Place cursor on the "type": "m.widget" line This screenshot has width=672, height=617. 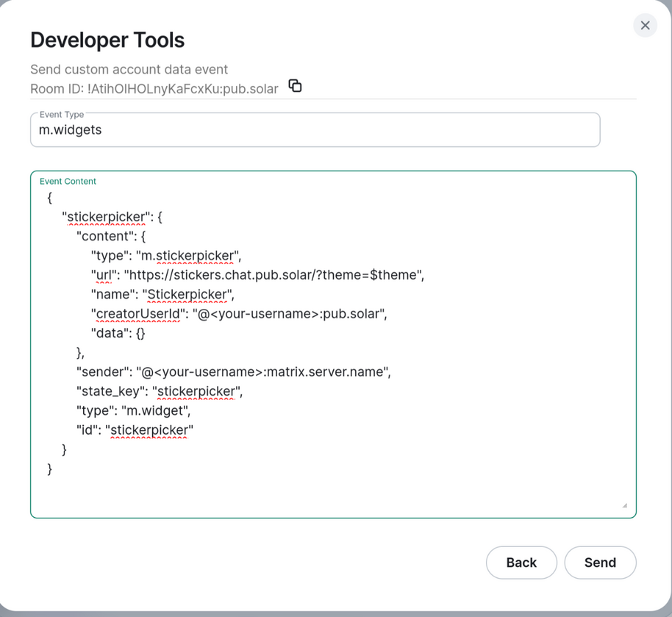(x=134, y=410)
